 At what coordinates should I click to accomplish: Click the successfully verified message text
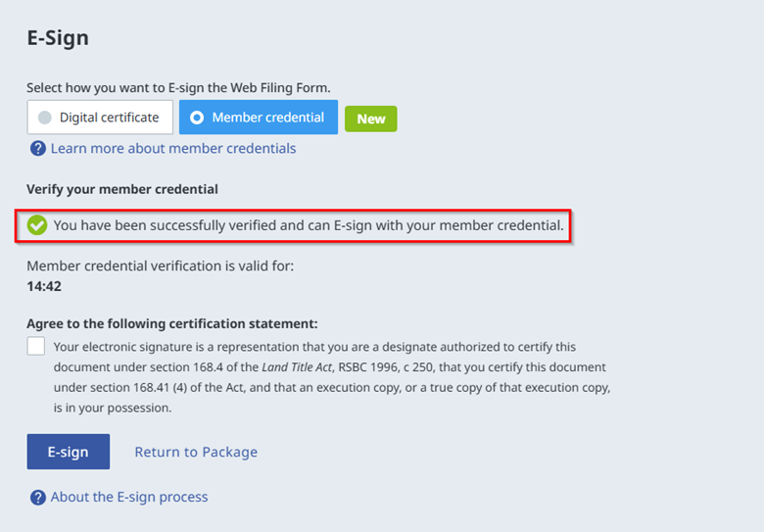pyautogui.click(x=309, y=225)
